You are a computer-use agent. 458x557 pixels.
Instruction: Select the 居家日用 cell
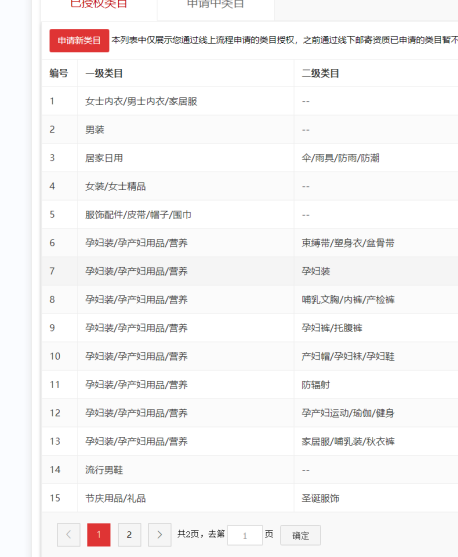tap(185, 158)
